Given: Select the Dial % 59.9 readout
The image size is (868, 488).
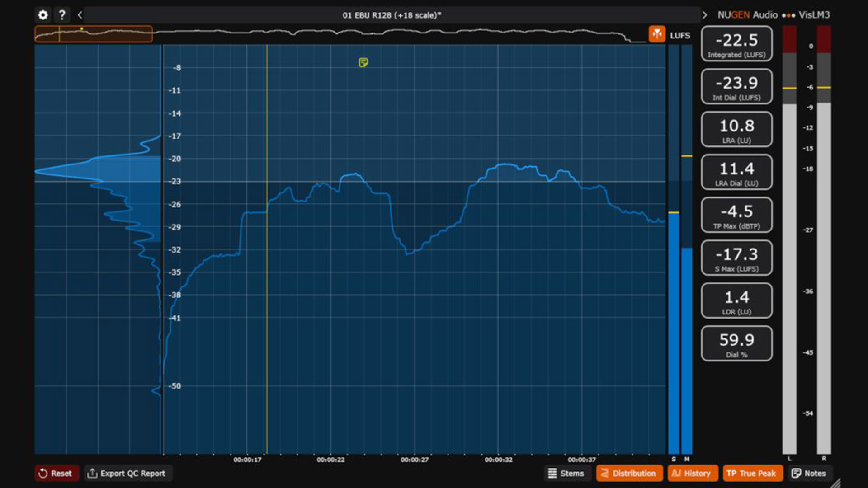Looking at the screenshot, I should 736,343.
